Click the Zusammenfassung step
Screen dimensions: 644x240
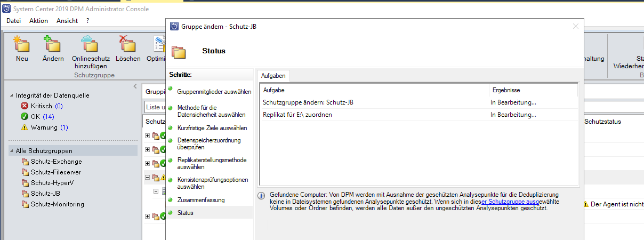(x=201, y=200)
